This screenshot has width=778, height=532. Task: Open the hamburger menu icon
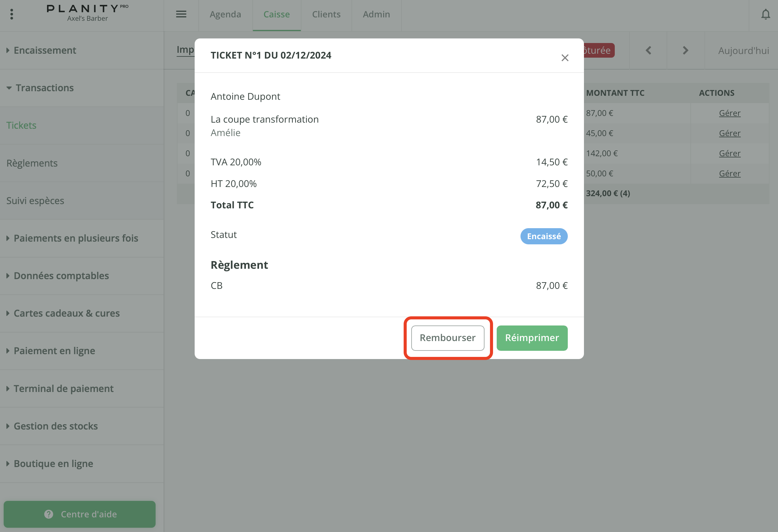click(x=181, y=14)
